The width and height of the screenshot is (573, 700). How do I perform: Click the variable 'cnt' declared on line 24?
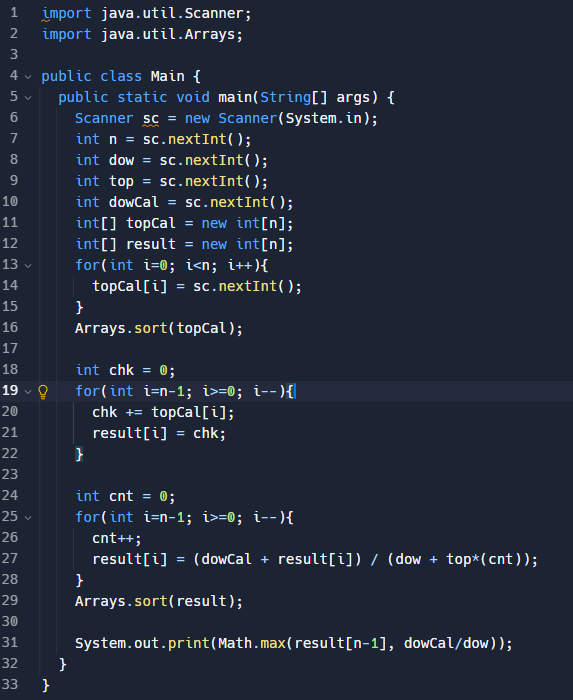pyautogui.click(x=121, y=496)
